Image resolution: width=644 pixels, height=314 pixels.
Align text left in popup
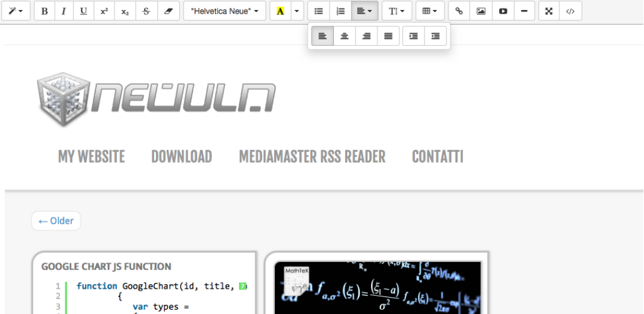(x=323, y=36)
